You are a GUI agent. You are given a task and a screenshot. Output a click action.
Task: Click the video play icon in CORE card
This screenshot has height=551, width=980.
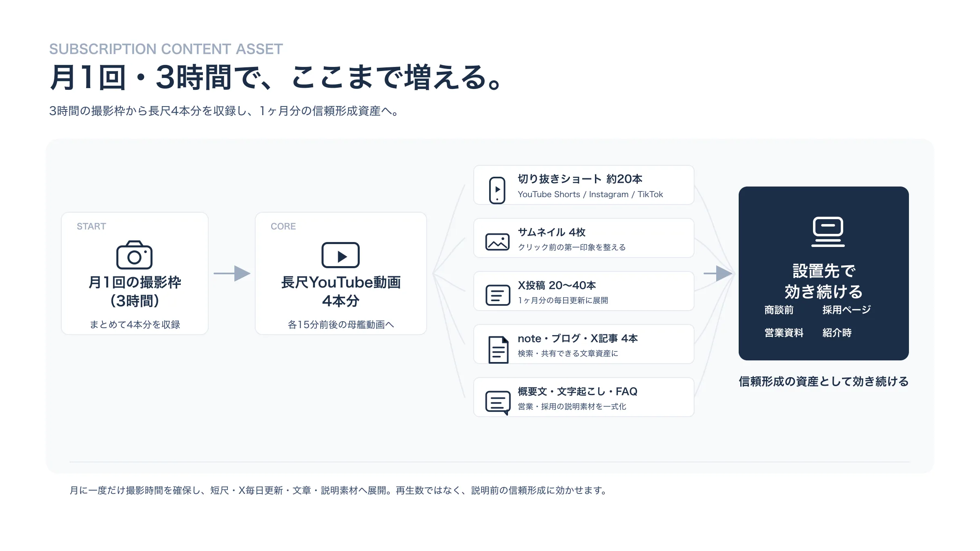[x=341, y=255]
